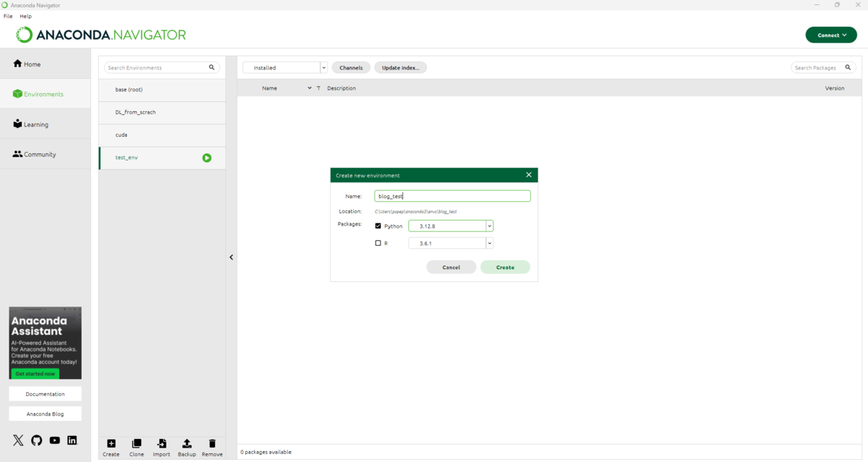The height and width of the screenshot is (462, 868).
Task: Click the Description column header
Action: (x=341, y=88)
